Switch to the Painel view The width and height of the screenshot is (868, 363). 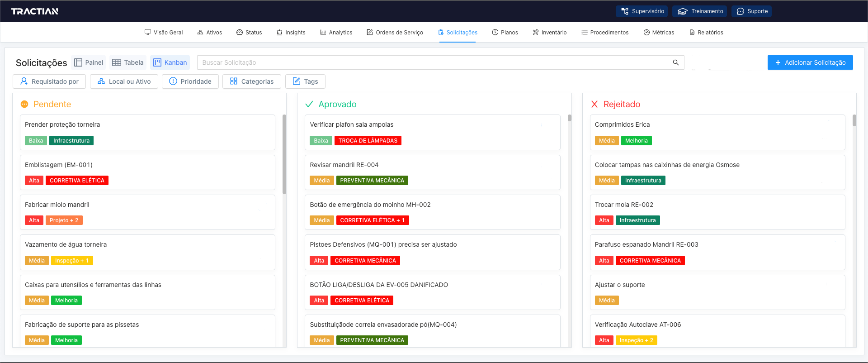click(x=89, y=62)
